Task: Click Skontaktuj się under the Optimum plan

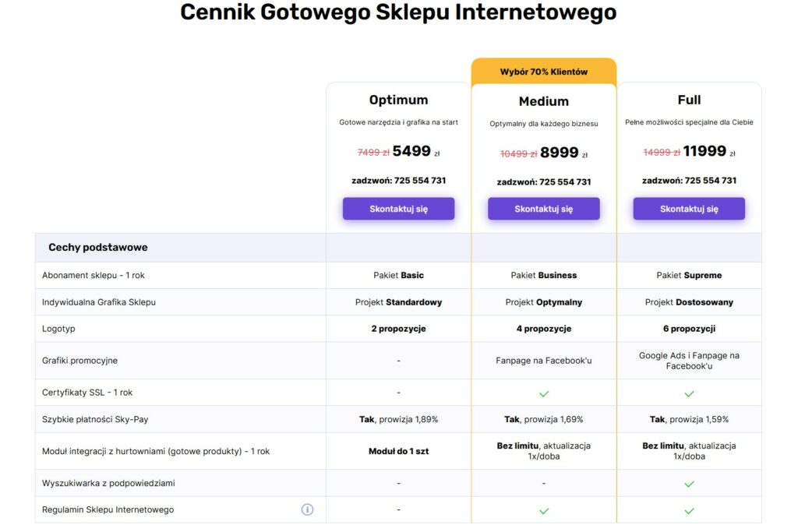Action: pyautogui.click(x=398, y=208)
